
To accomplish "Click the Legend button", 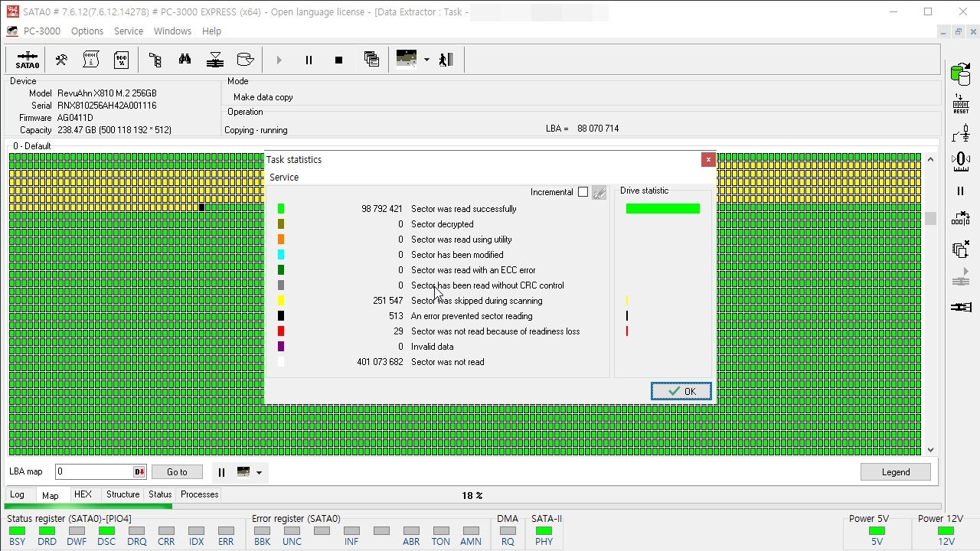I will [895, 472].
